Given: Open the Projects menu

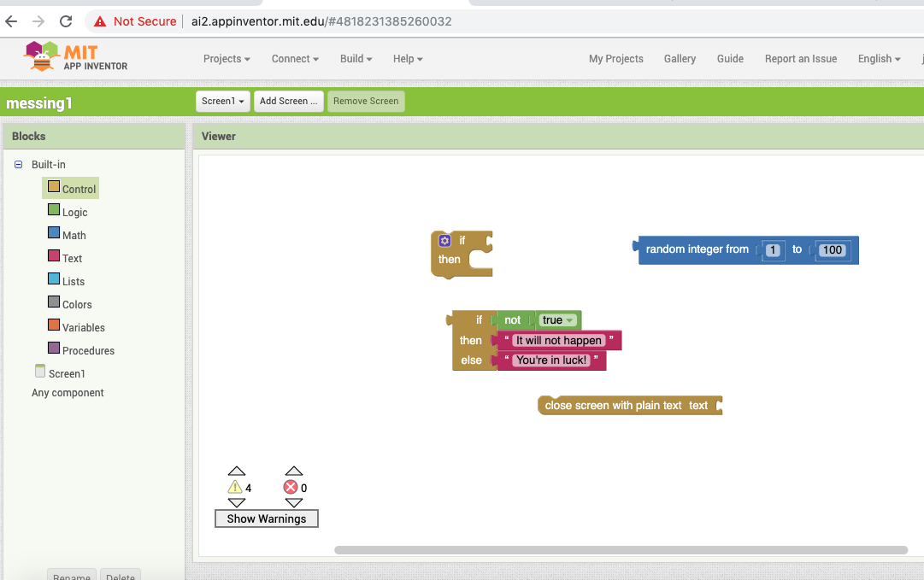Looking at the screenshot, I should coord(227,59).
